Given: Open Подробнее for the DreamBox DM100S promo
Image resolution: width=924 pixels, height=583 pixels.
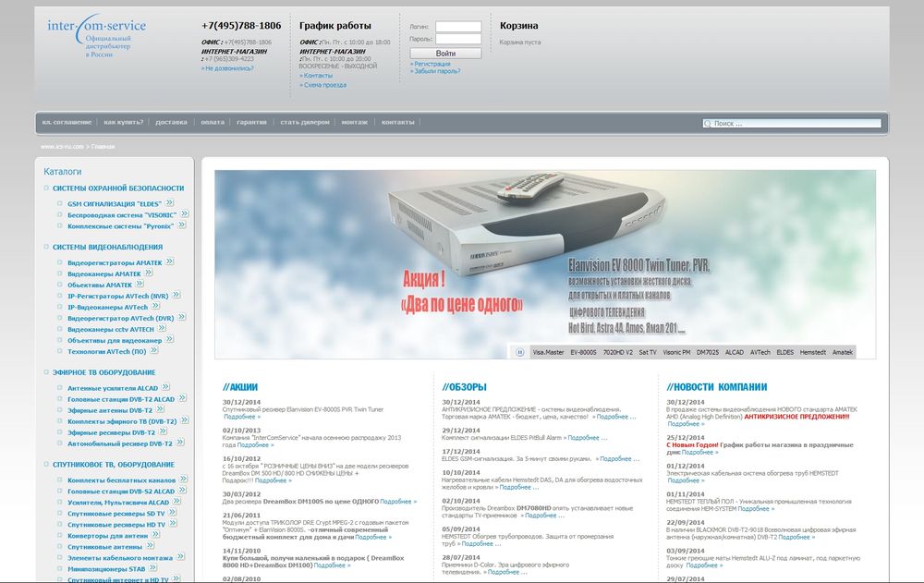Looking at the screenshot, I should point(398,502).
